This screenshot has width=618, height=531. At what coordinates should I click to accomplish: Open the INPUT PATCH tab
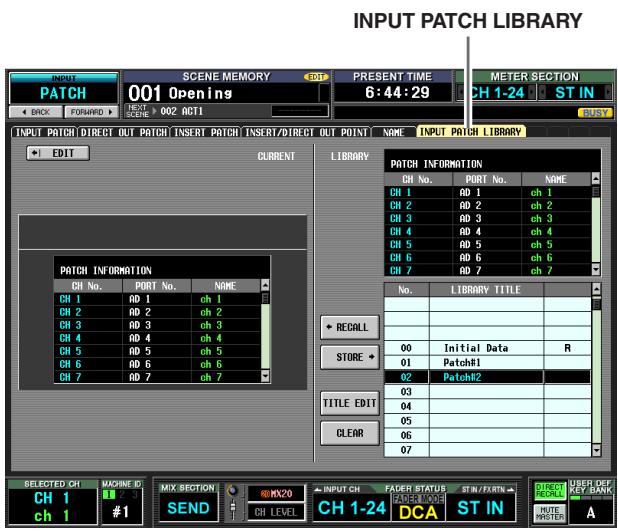[x=45, y=132]
